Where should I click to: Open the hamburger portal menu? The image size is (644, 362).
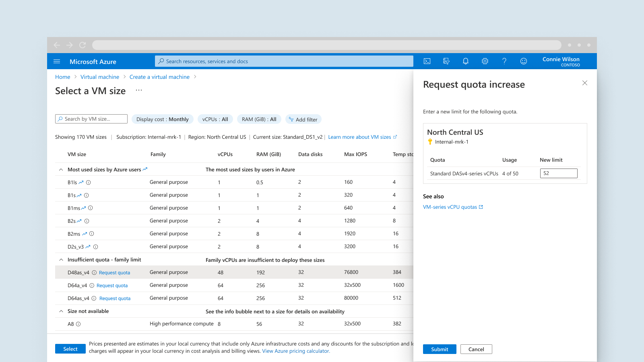(x=57, y=62)
